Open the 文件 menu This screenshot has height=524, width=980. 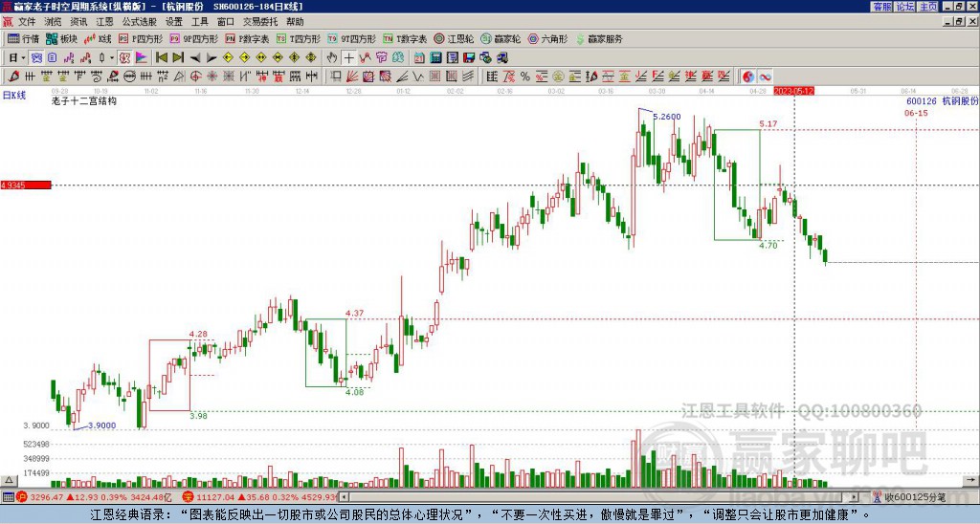[x=27, y=22]
